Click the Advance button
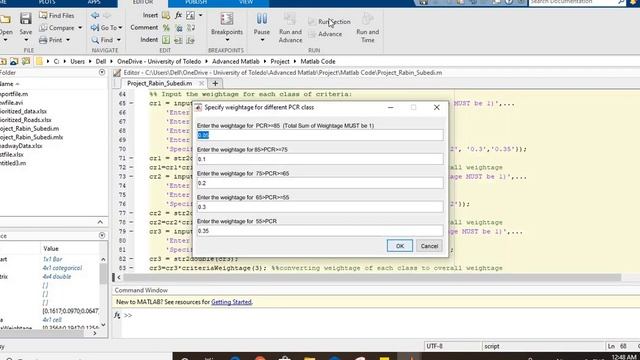 325,34
